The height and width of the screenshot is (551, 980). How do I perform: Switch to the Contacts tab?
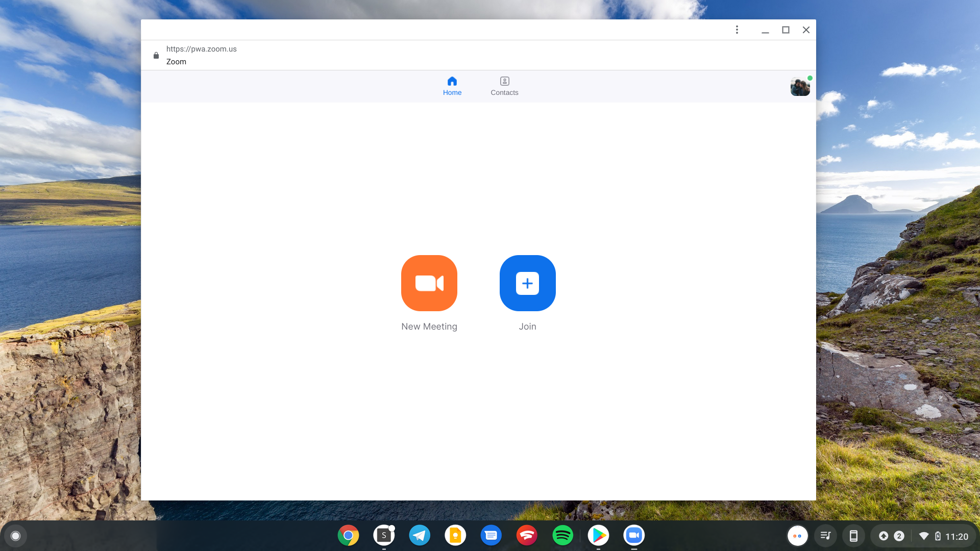pos(504,86)
